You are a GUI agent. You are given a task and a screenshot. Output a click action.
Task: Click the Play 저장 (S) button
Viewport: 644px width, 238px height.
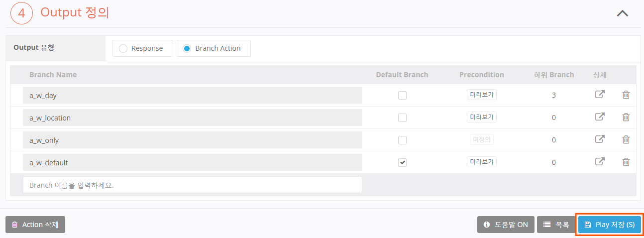click(x=610, y=225)
